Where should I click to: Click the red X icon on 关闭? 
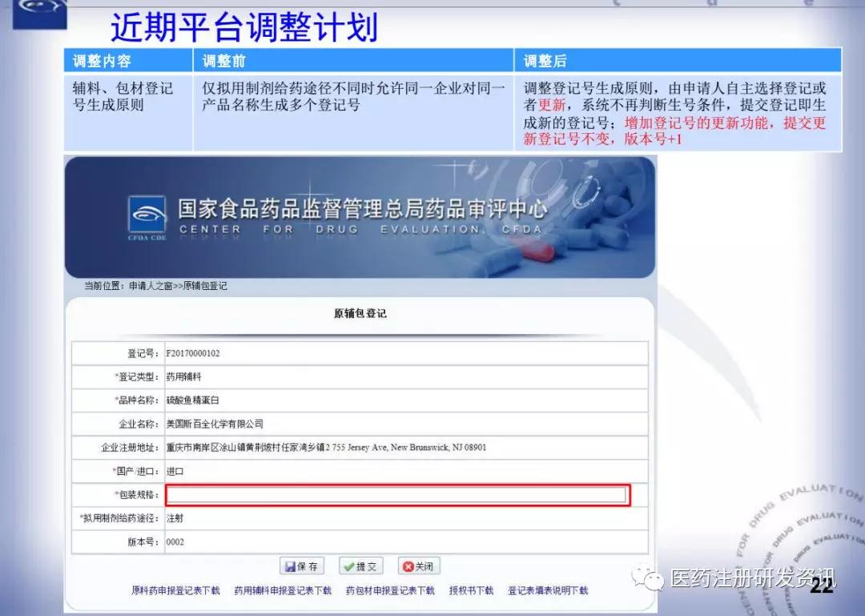pyautogui.click(x=408, y=567)
